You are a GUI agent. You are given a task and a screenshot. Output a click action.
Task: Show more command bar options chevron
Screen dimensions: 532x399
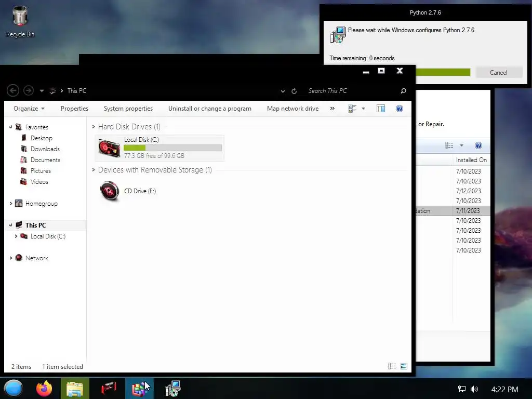[x=332, y=109]
